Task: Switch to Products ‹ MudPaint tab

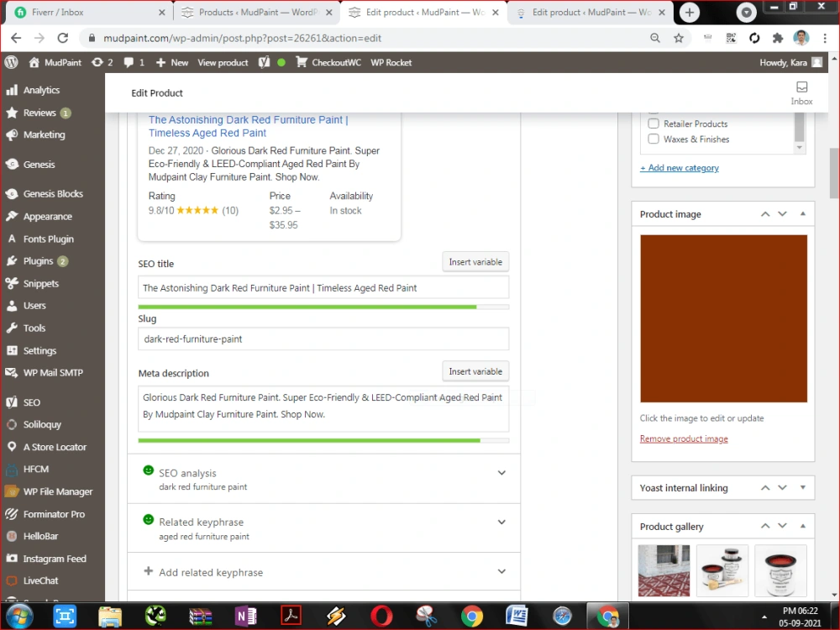Action: (256, 13)
